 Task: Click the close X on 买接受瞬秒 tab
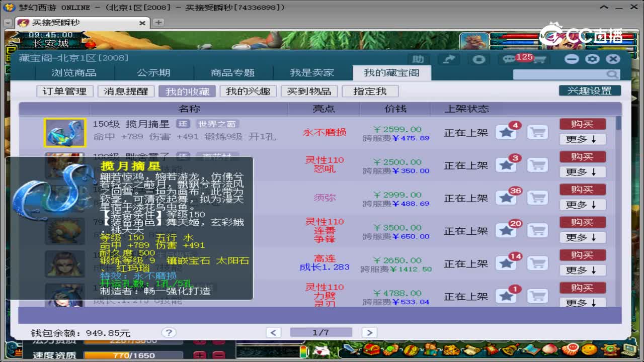(x=142, y=23)
